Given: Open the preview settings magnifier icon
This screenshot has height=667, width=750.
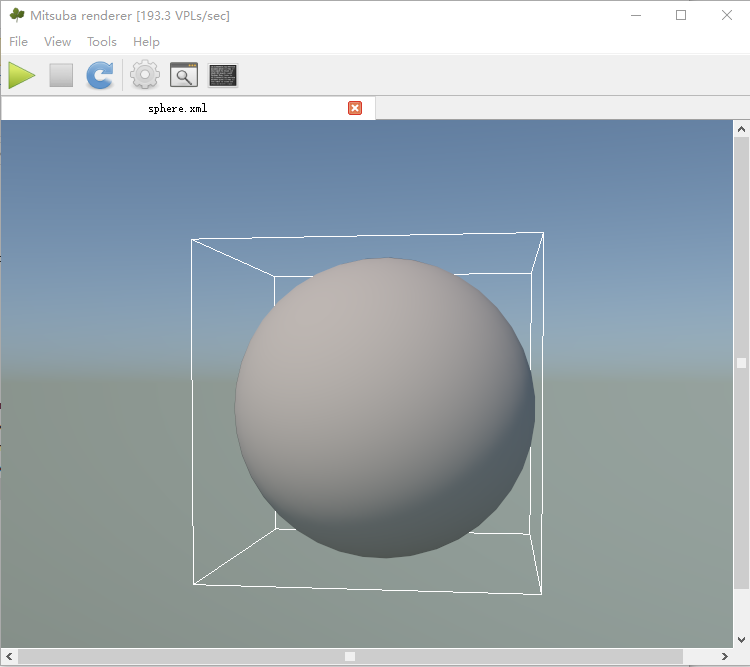Looking at the screenshot, I should pos(184,75).
